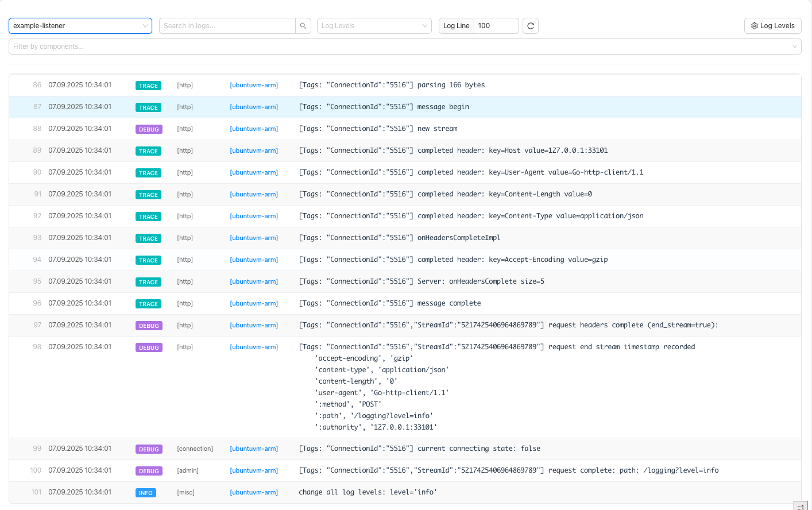Click the refresh logs icon

[530, 25]
